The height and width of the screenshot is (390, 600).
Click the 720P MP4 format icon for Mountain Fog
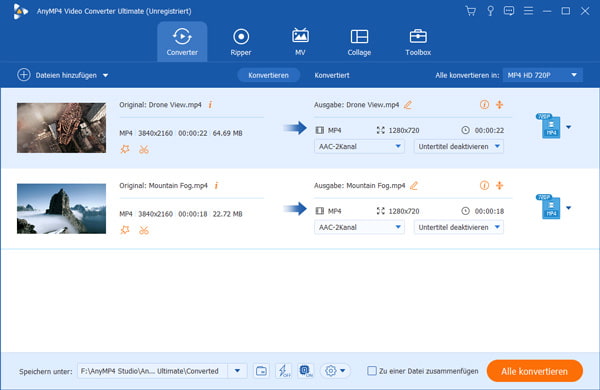click(549, 207)
